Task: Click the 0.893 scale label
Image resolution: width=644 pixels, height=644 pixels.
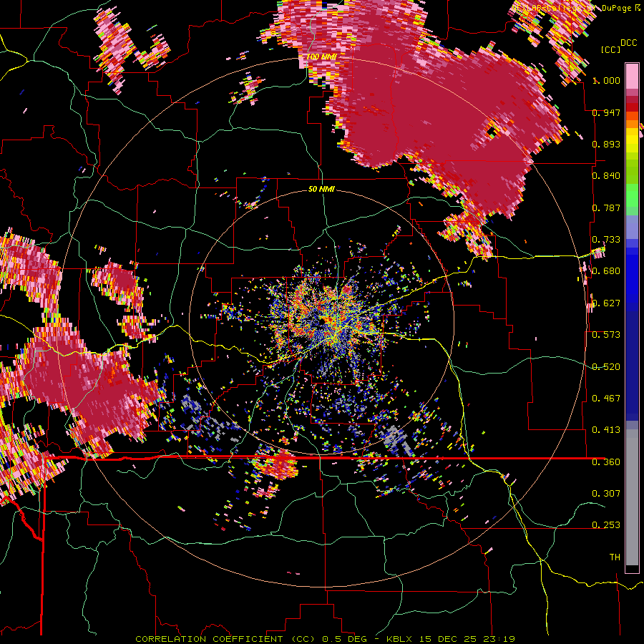Action: point(606,144)
